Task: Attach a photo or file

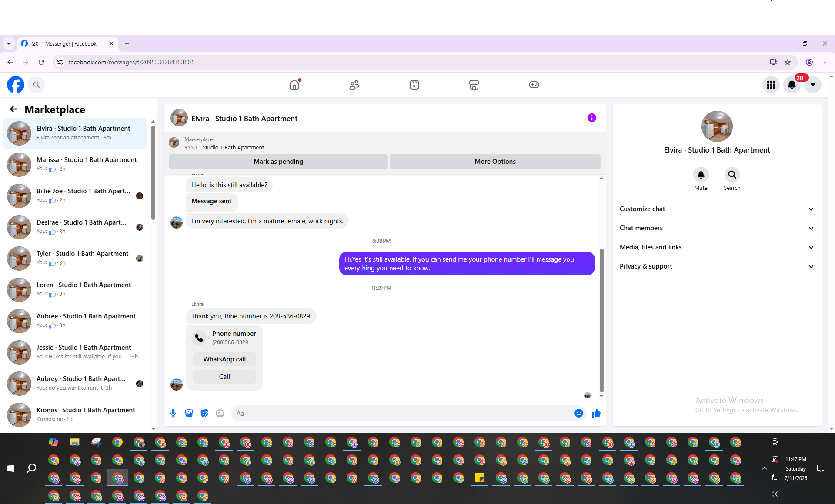Action: [189, 413]
